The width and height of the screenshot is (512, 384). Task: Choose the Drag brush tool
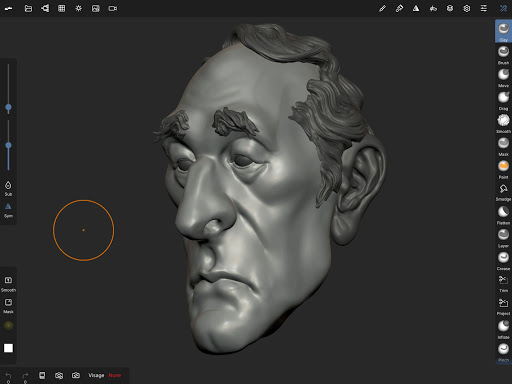click(x=503, y=100)
